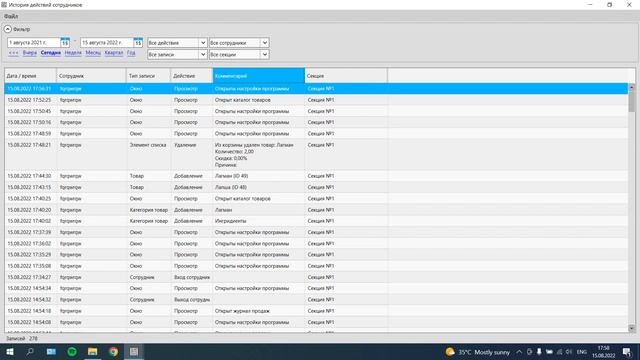The image size is (640, 360).
Task: Click the vertical scrollbar thumb
Action: 631,101
